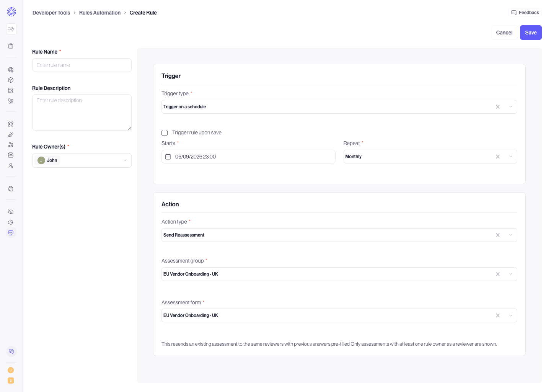This screenshot has width=551, height=392.
Task: Expand the Trigger type dropdown arrow
Action: pyautogui.click(x=511, y=107)
